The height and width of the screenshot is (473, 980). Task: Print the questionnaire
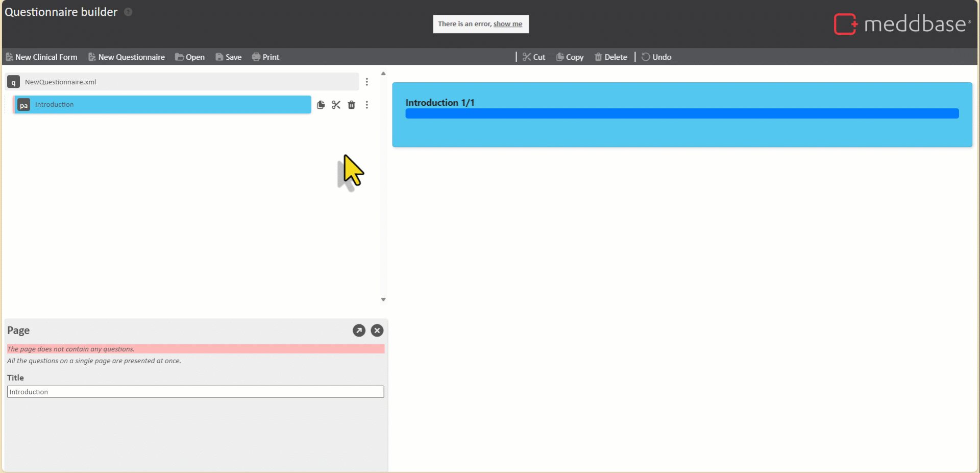coord(265,57)
